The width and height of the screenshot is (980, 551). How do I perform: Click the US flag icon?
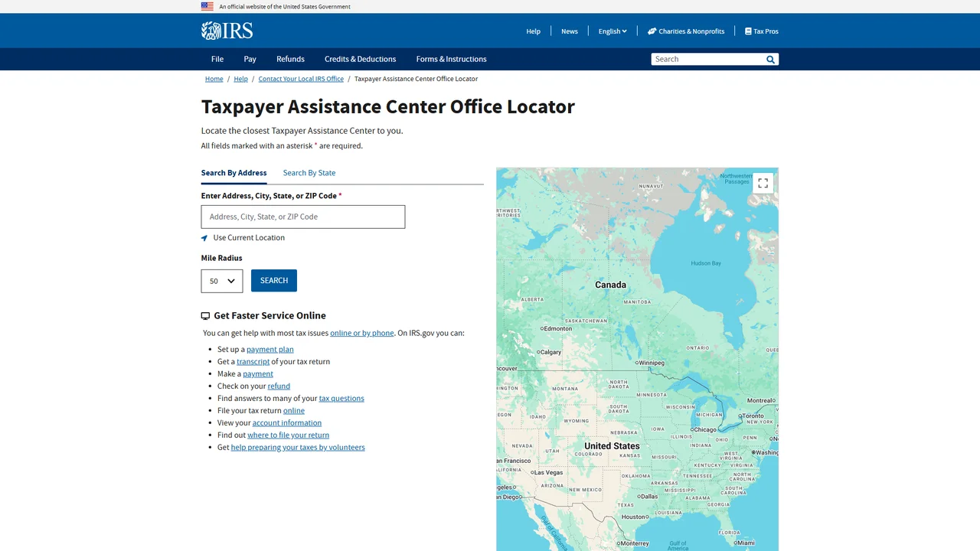tap(207, 6)
